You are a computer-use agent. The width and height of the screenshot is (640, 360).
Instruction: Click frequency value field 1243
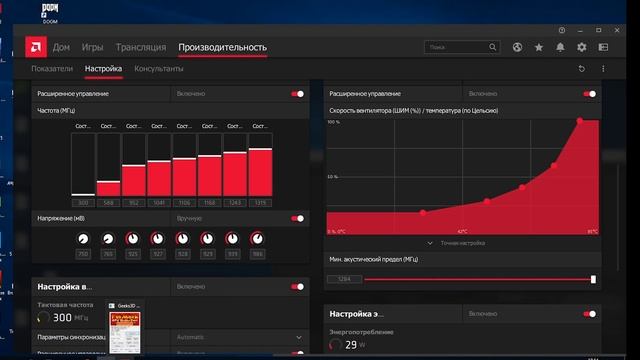[235, 203]
